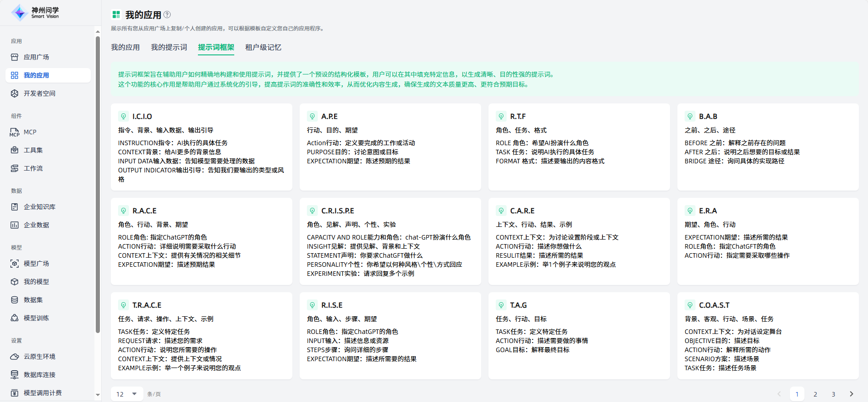Switch to the 我的提示词 tab
Viewport: 868px width, 402px height.
169,47
